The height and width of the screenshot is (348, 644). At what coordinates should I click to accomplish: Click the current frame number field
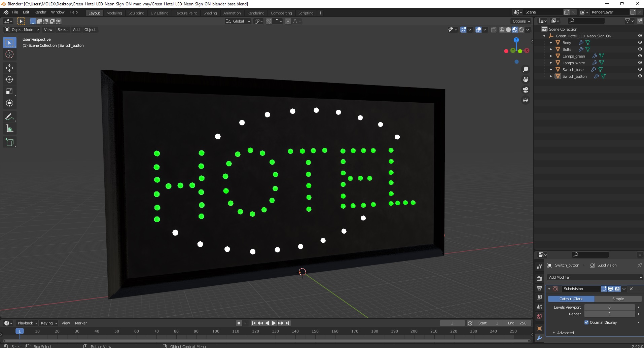pyautogui.click(x=452, y=323)
